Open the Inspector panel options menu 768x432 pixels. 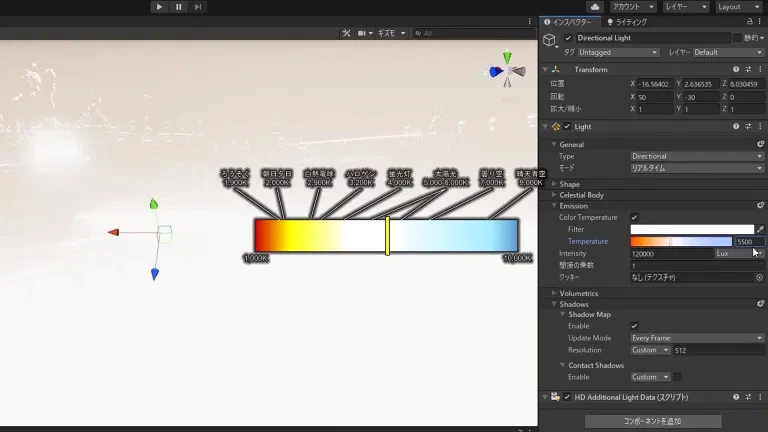click(x=761, y=22)
